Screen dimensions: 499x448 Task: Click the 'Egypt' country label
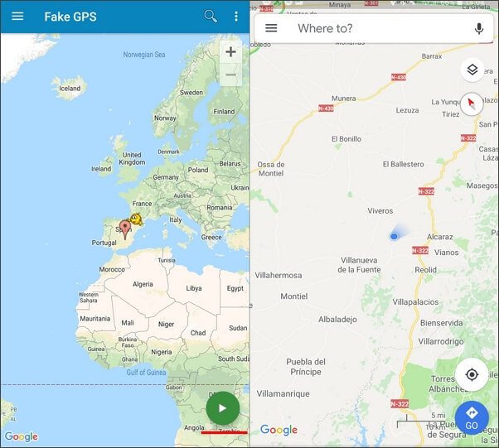[235, 288]
